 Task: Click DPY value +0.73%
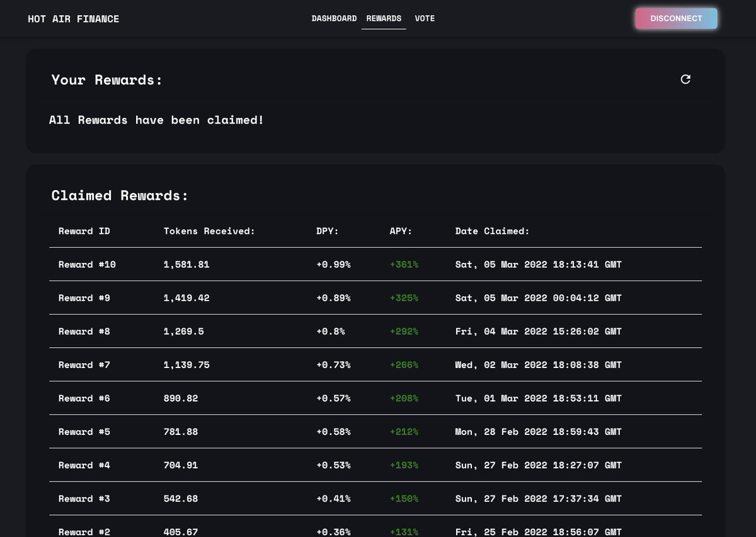(333, 365)
